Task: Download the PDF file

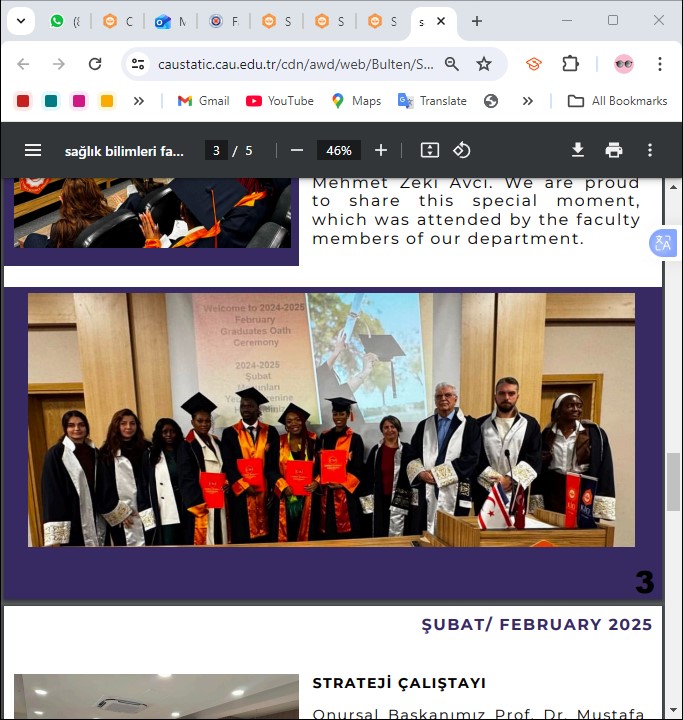Action: pos(577,150)
